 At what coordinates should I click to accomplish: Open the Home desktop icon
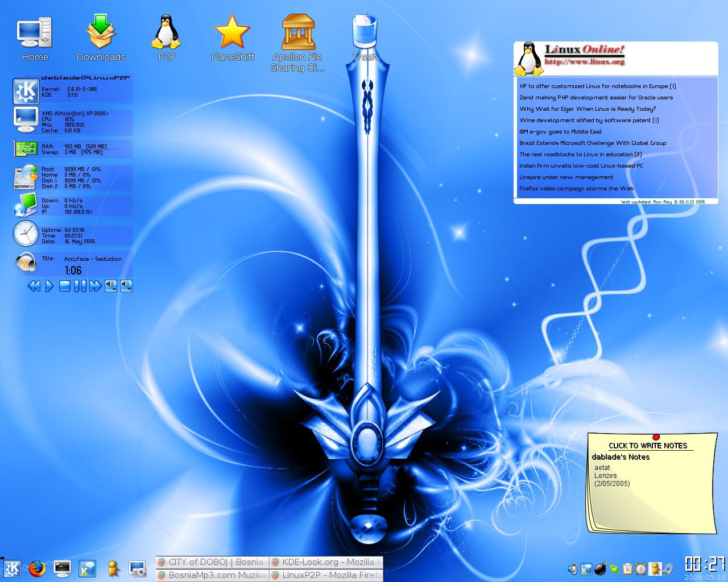(x=35, y=38)
